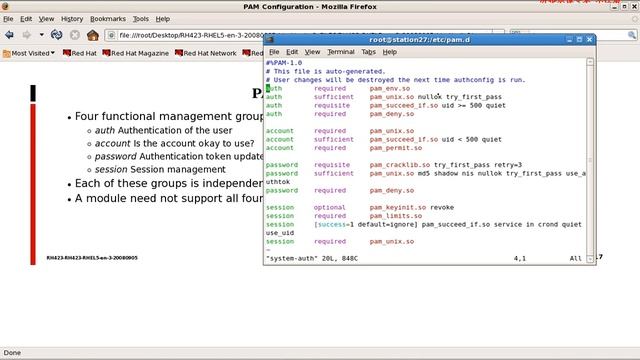Open the terminal Help menu
This screenshot has height=360, width=640.
point(389,52)
